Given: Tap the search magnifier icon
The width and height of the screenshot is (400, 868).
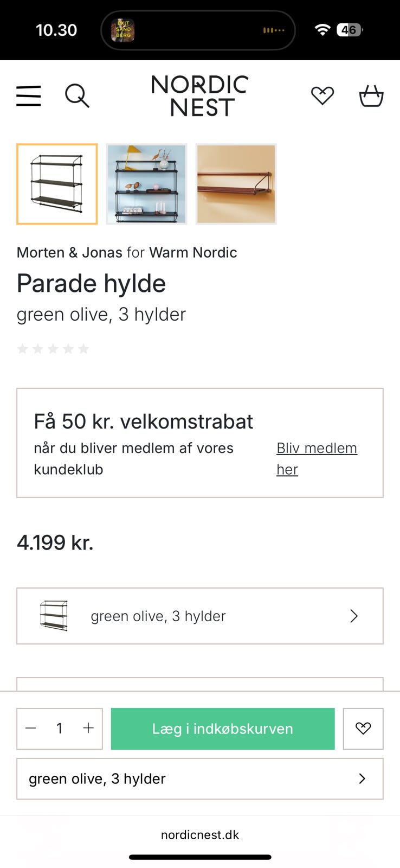Looking at the screenshot, I should [77, 96].
